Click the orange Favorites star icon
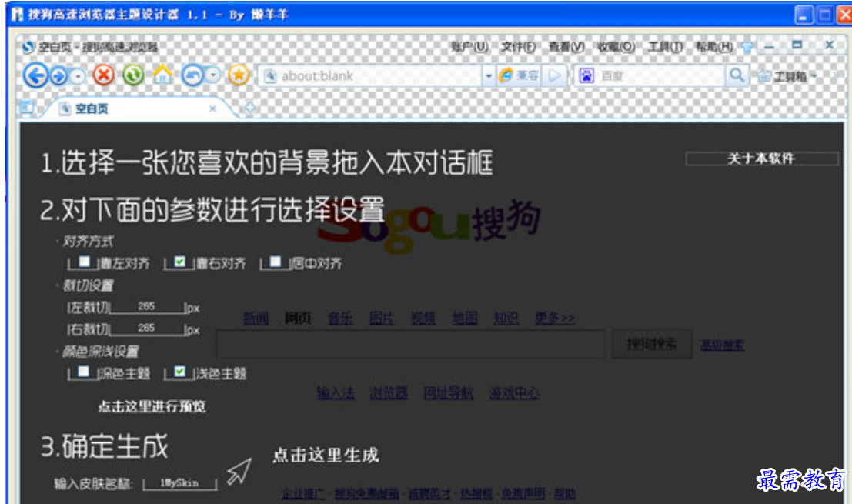This screenshot has height=504, width=852. (239, 75)
